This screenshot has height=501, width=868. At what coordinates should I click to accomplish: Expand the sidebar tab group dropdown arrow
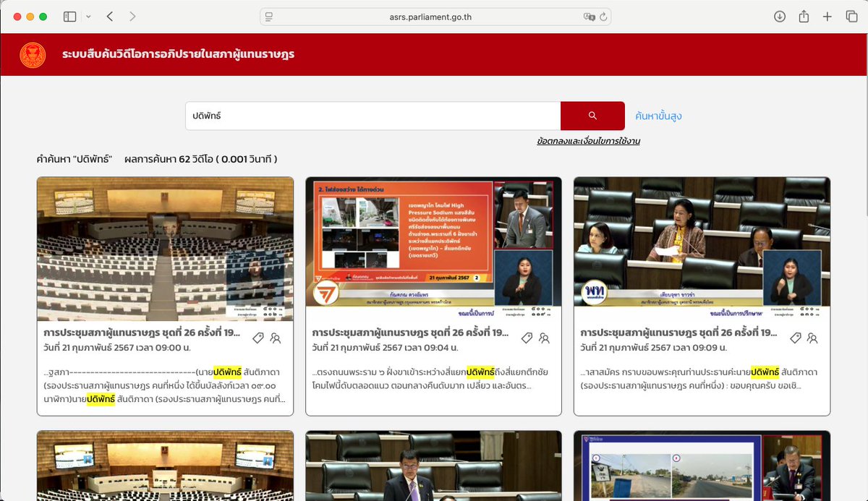click(88, 17)
